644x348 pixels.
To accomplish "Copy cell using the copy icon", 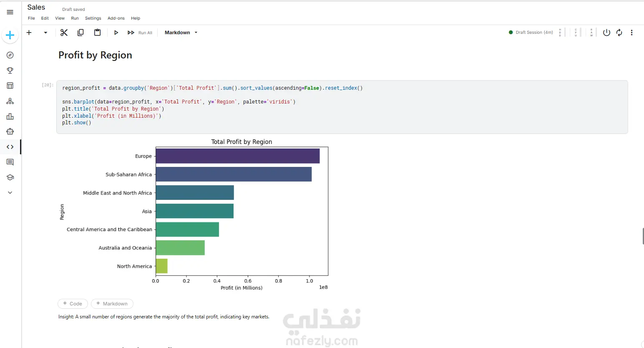I will 80,33.
